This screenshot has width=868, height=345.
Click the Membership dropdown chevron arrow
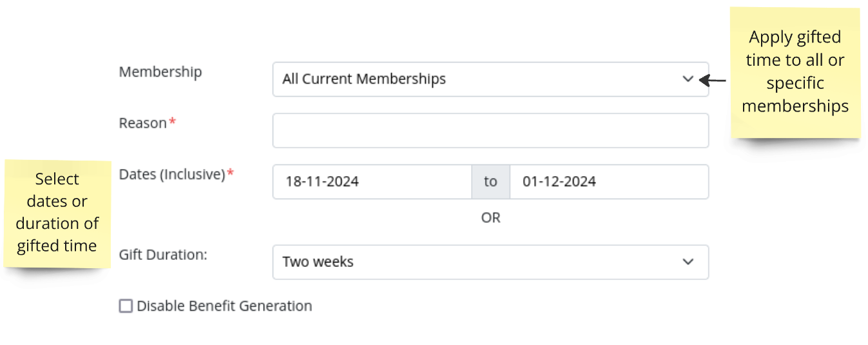(x=688, y=79)
